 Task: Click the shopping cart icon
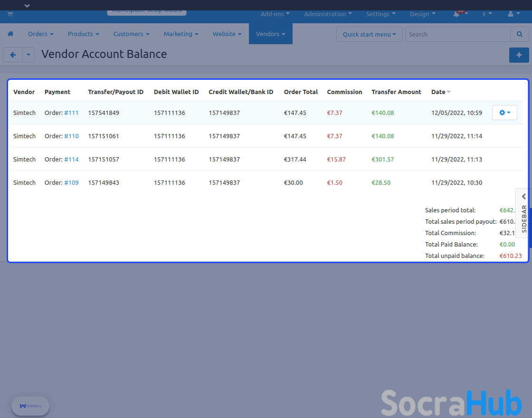coord(10,14)
